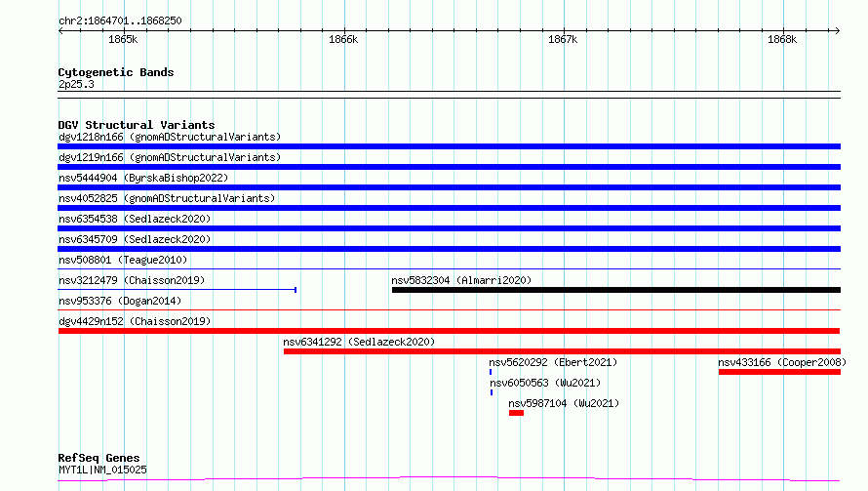This screenshot has height=491, width=868.
Task: Open the dgv4429n152 (Chaisson2019) label
Action: pos(135,321)
